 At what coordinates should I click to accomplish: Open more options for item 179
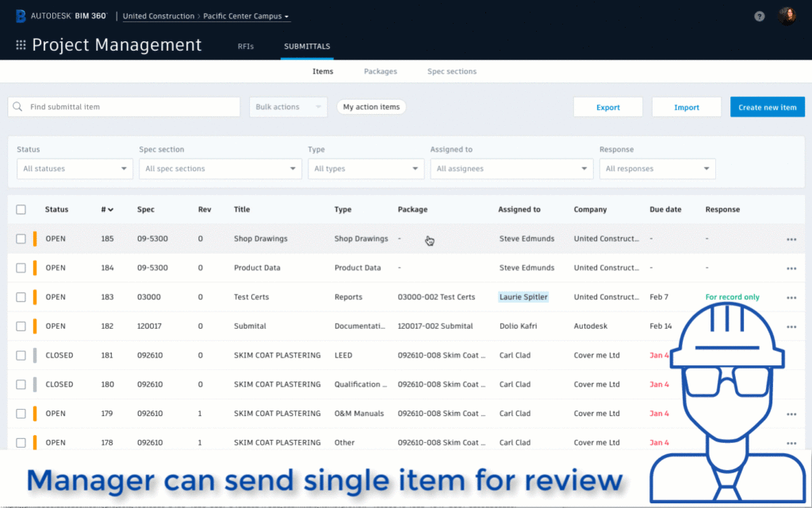click(791, 414)
